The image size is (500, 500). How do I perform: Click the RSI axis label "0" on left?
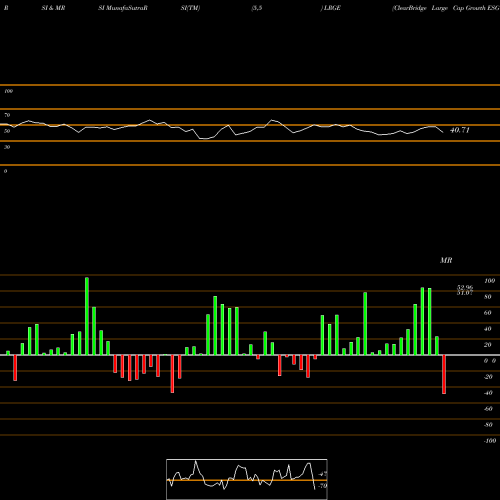point(5,171)
